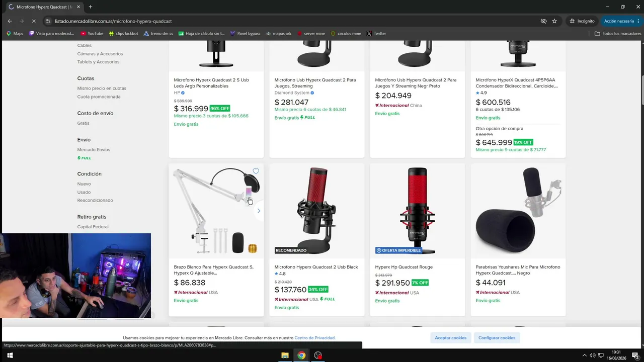Select the Cables category filter
This screenshot has width=644, height=362.
[x=85, y=46]
